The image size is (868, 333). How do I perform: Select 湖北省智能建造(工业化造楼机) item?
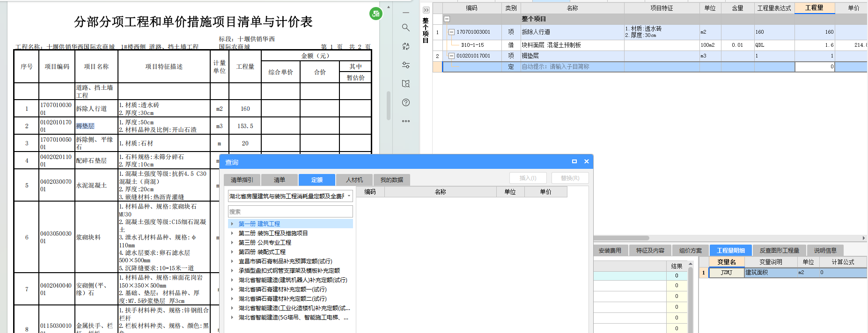[x=294, y=308]
